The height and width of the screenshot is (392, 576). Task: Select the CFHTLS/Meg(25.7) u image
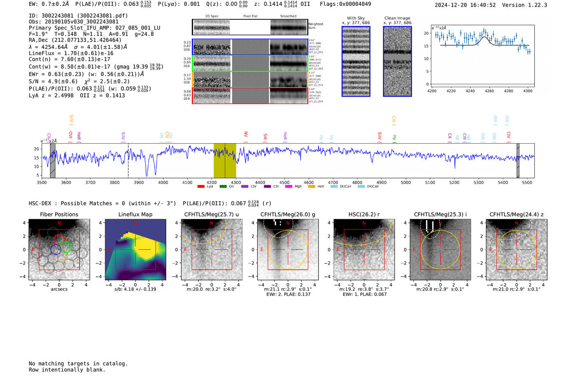(x=212, y=250)
